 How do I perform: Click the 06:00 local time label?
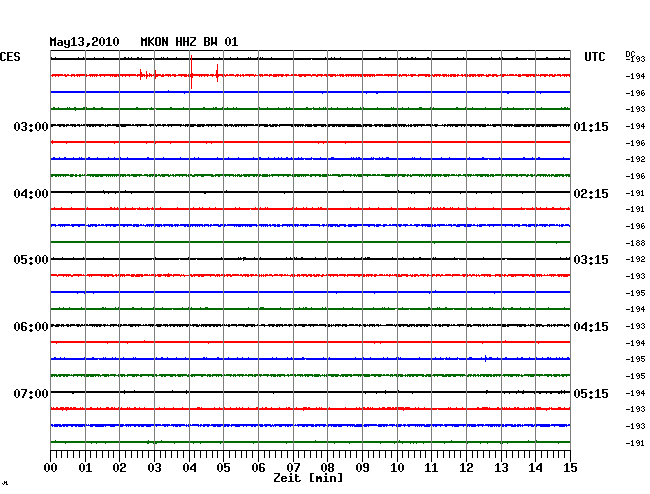(x=31, y=327)
